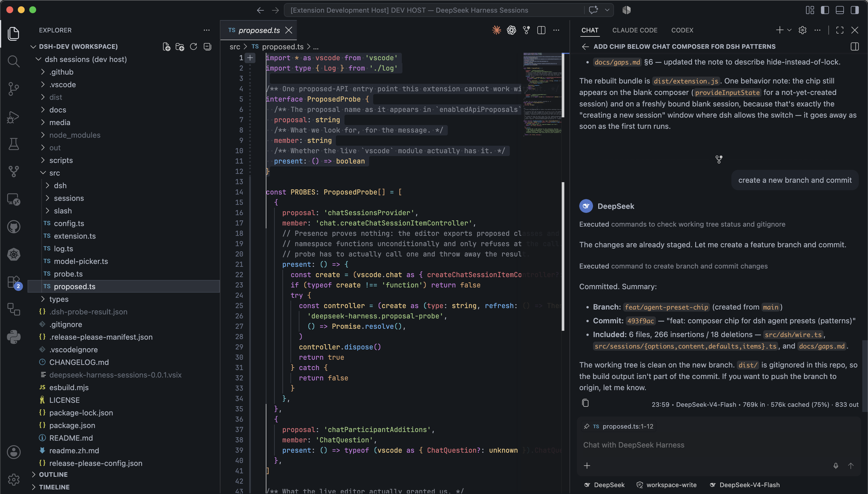Open the Testing flask view

13,144
